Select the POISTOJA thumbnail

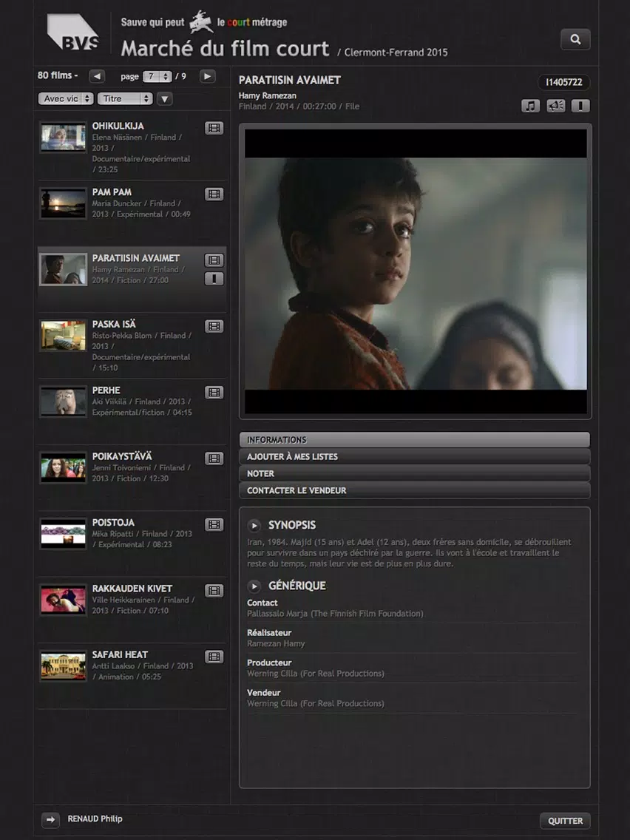(63, 534)
